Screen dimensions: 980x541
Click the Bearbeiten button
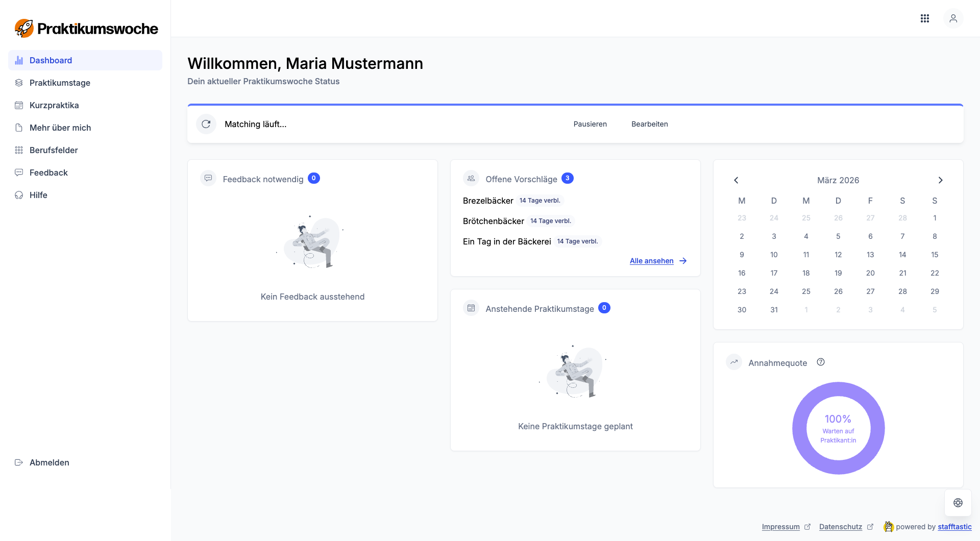click(649, 124)
